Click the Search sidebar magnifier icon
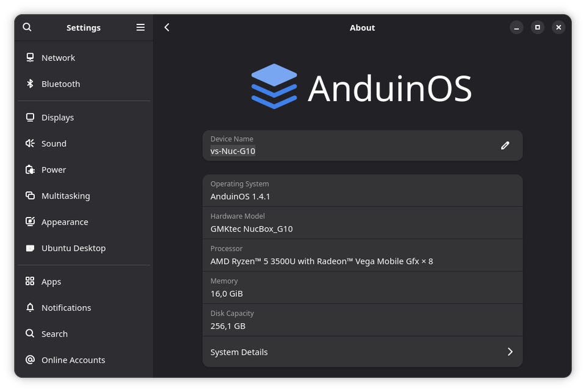586x392 pixels. pos(30,333)
